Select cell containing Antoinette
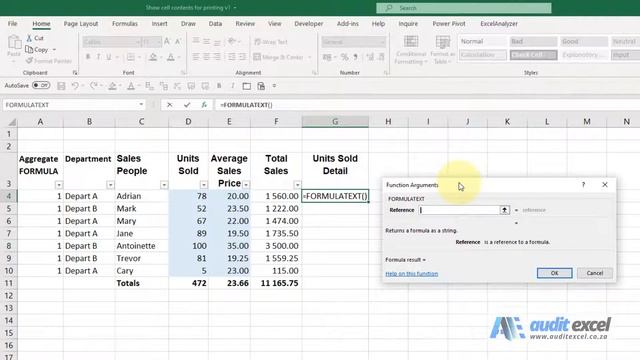The height and width of the screenshot is (360, 640). [141, 246]
